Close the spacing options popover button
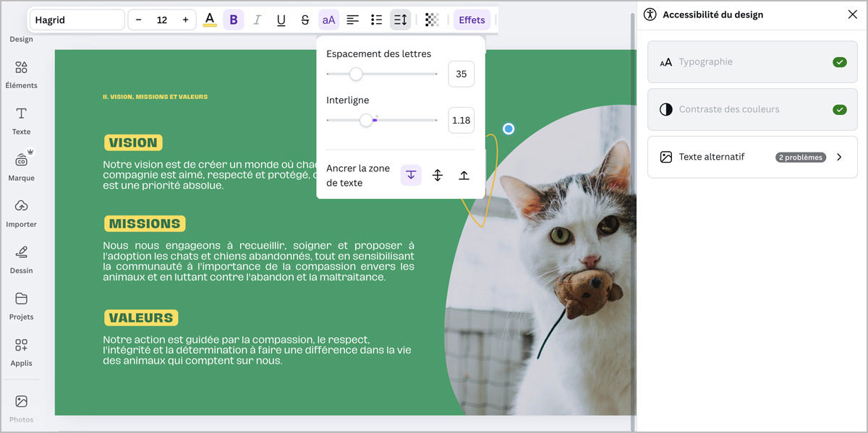Image resolution: width=868 pixels, height=433 pixels. point(400,20)
